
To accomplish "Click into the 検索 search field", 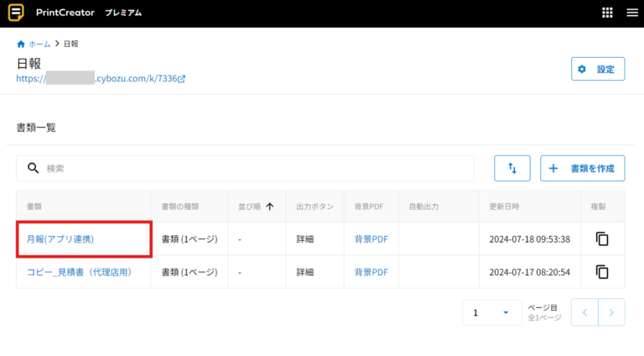I will [252, 168].
